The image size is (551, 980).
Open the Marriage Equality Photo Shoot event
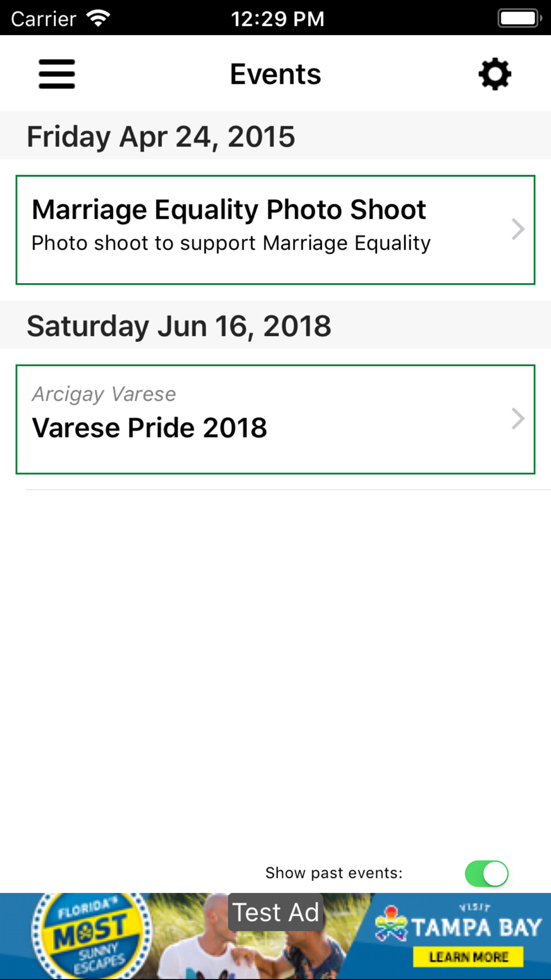(275, 230)
